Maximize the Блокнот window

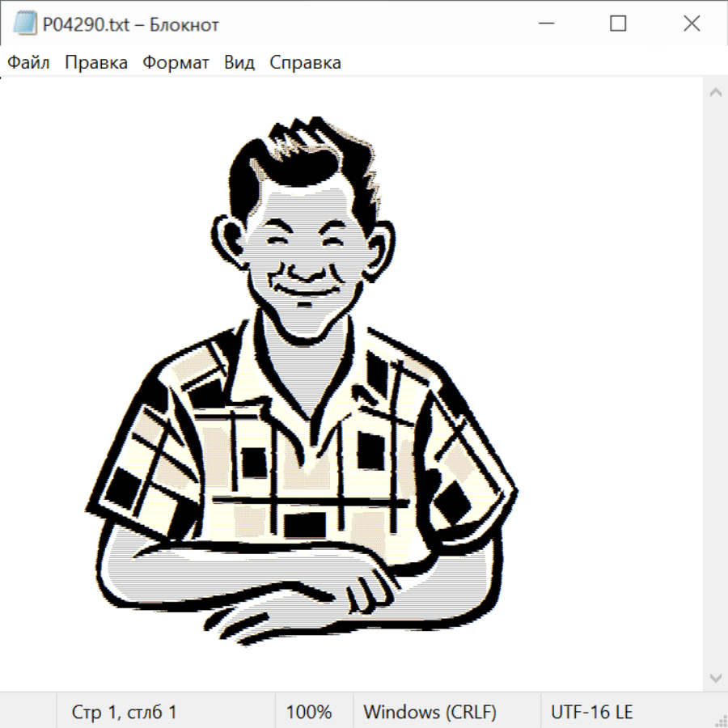pos(618,24)
